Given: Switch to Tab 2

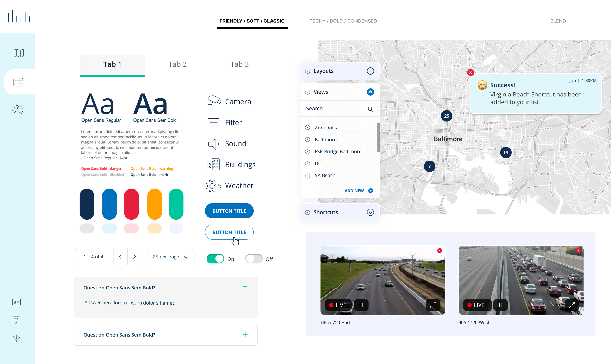Looking at the screenshot, I should pyautogui.click(x=177, y=64).
